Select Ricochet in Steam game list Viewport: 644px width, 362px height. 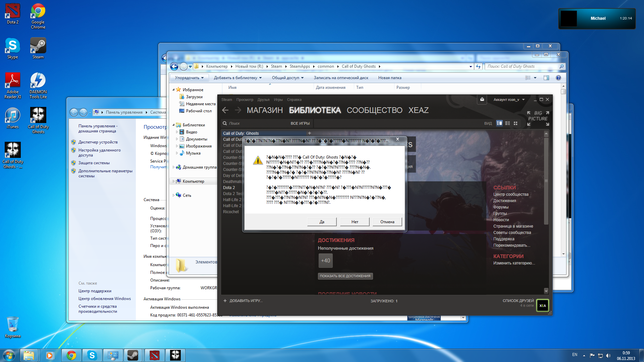[x=231, y=212]
